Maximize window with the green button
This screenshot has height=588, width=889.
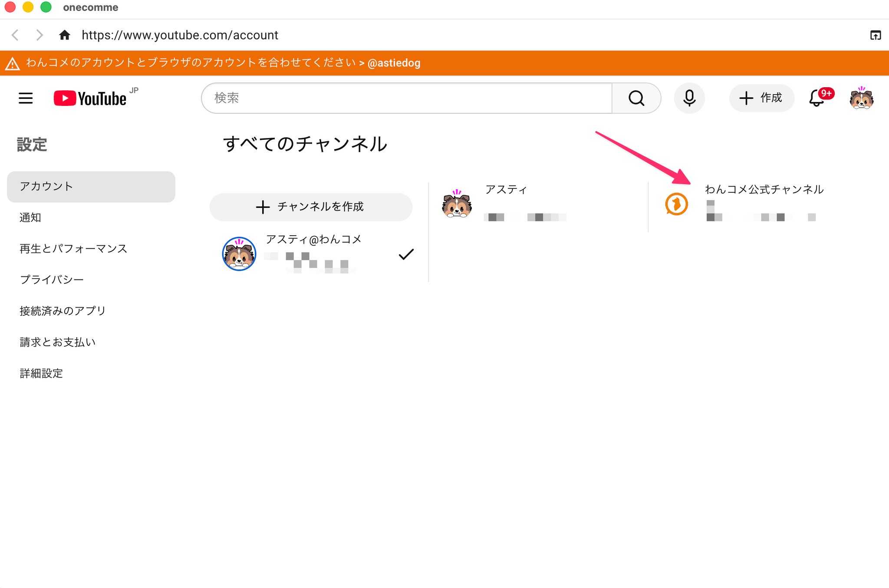pyautogui.click(x=46, y=7)
